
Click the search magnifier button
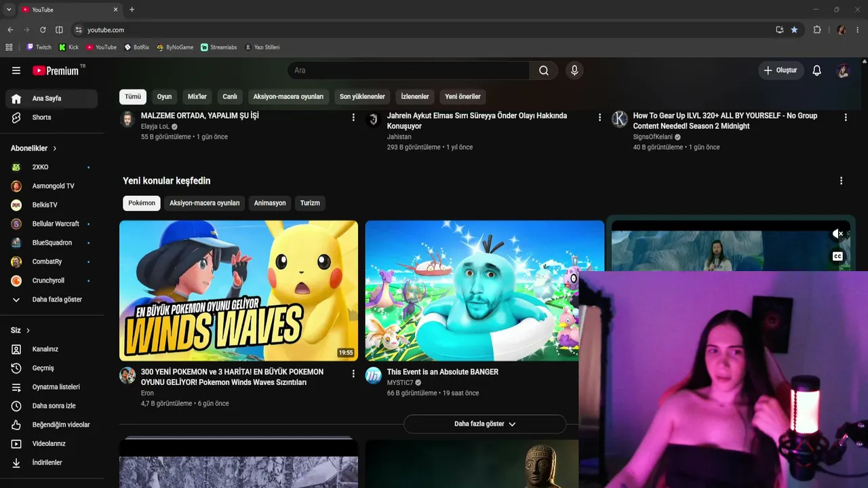pos(544,70)
